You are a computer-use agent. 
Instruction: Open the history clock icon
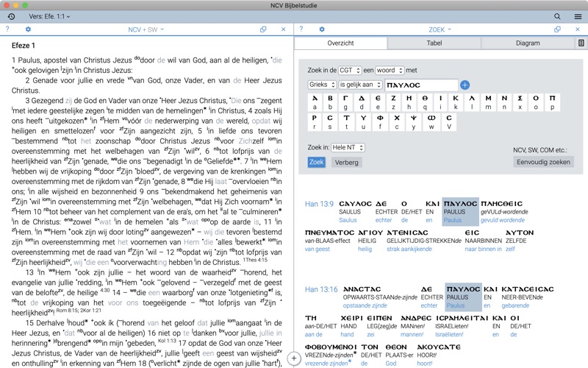[11, 16]
